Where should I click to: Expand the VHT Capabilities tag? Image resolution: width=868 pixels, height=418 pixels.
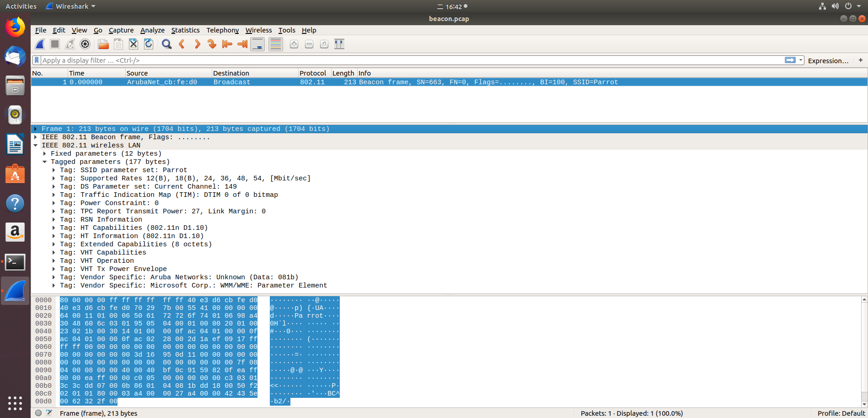coord(54,253)
